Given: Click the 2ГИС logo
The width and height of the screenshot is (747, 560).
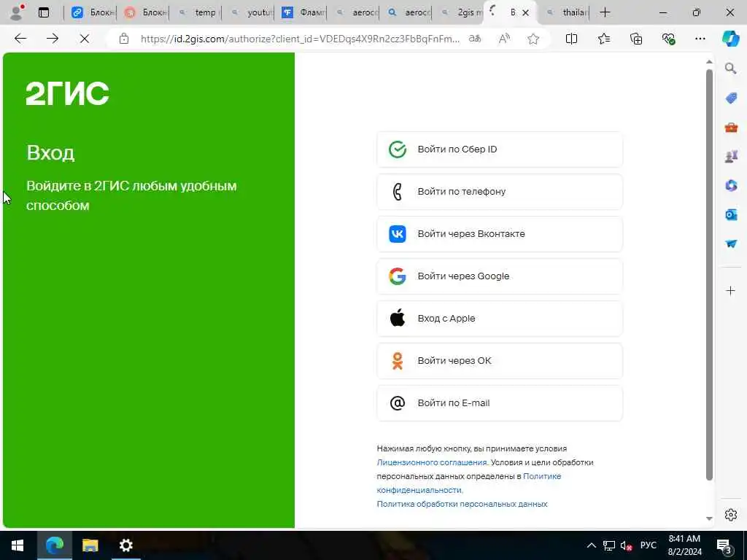Looking at the screenshot, I should (67, 93).
